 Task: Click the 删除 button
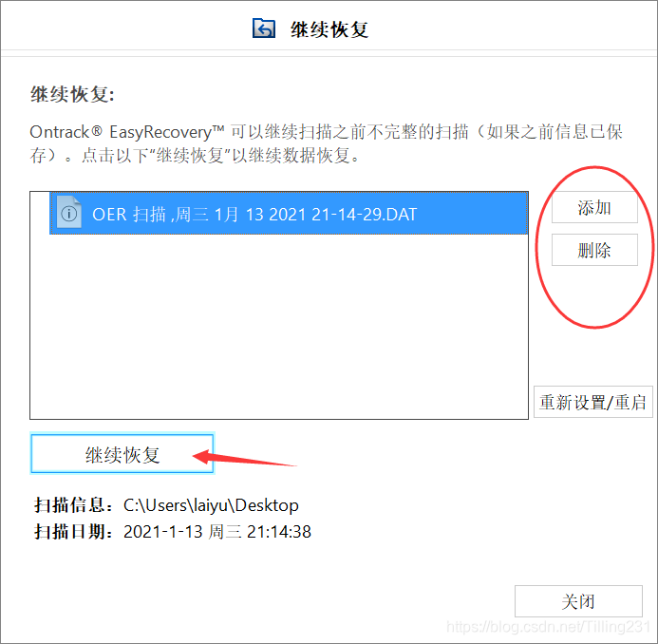(594, 250)
